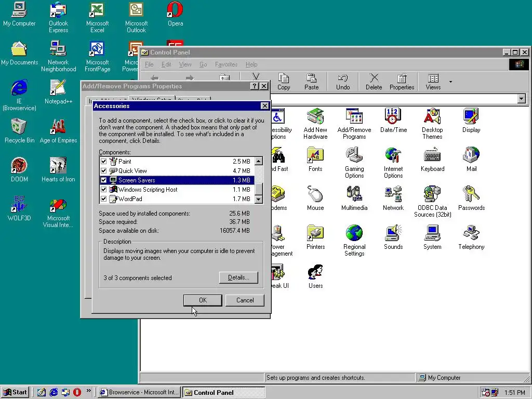Open the address bar dropdown
This screenshot has width=532, height=399.
click(x=522, y=99)
